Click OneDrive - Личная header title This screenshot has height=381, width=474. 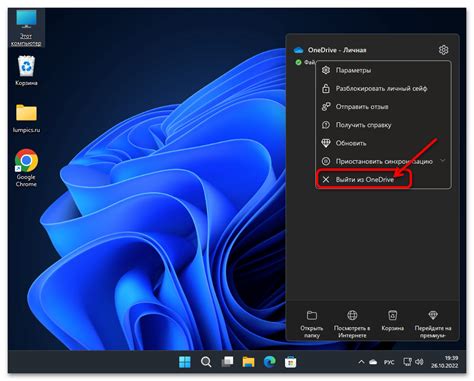(337, 50)
